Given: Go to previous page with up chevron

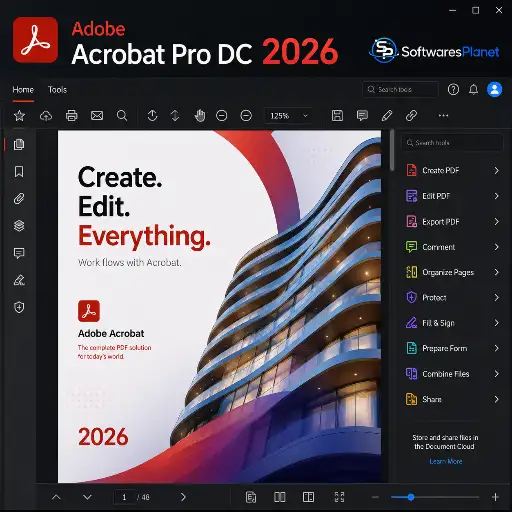Looking at the screenshot, I should click(x=56, y=497).
